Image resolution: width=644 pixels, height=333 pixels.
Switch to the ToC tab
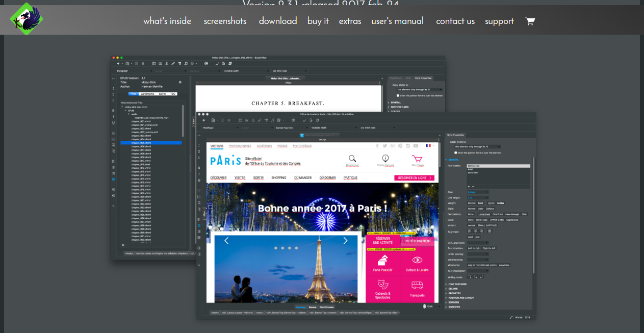coord(173,94)
